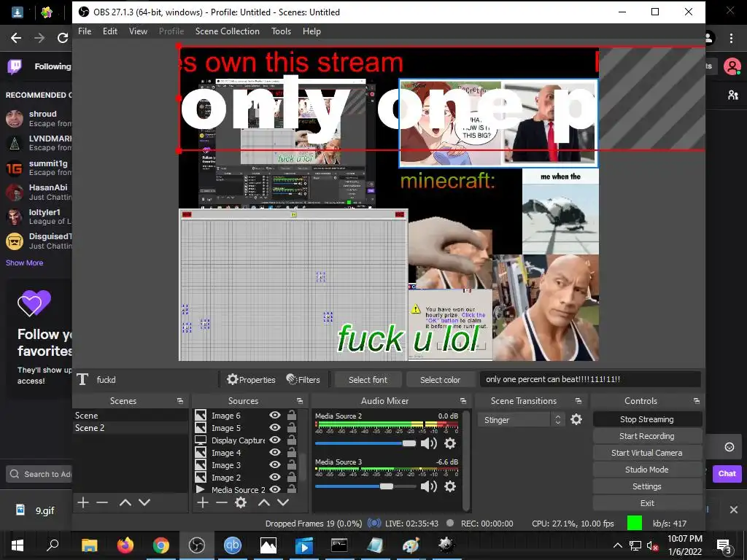
Task: Open the Stinger transition dropdown
Action: coord(520,420)
